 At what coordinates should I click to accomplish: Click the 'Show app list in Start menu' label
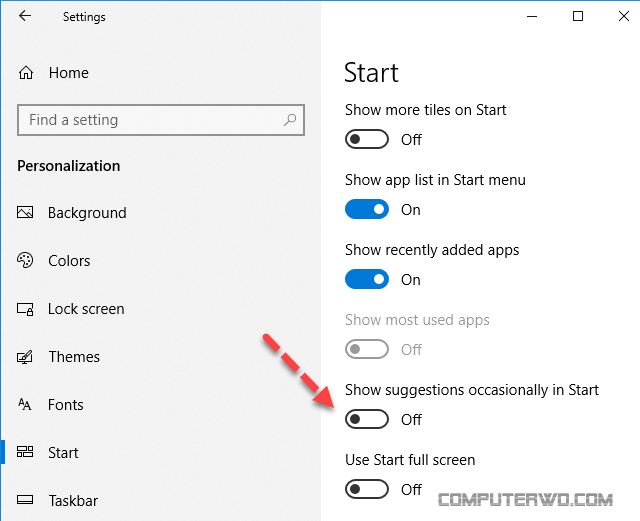click(x=435, y=180)
